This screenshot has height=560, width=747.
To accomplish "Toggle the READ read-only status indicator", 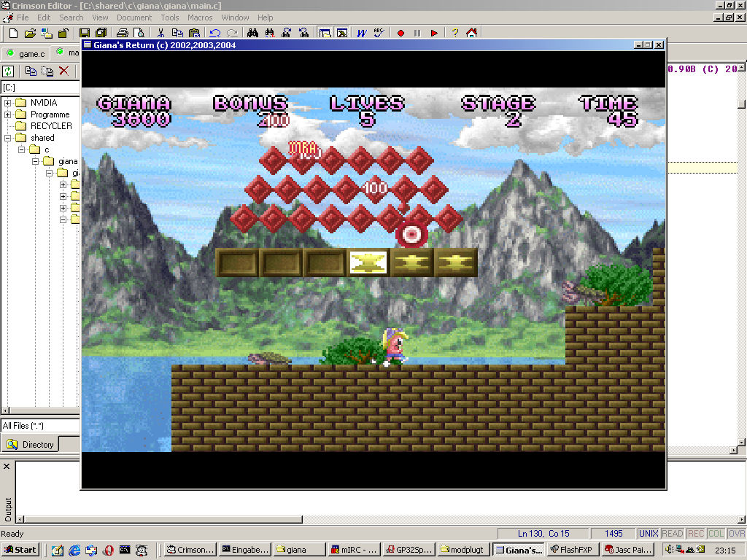I will point(672,534).
